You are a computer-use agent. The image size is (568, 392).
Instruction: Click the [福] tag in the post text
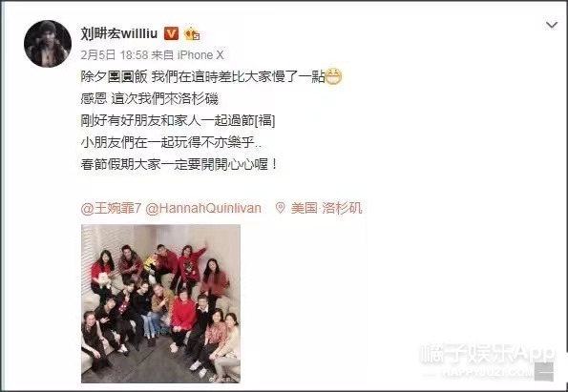click(x=265, y=120)
